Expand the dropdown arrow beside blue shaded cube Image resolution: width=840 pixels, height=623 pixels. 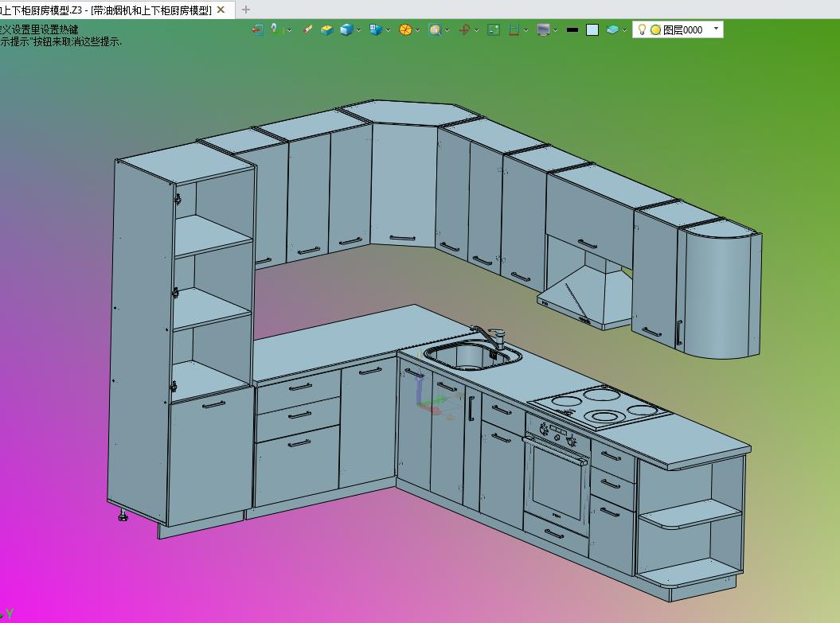[359, 30]
